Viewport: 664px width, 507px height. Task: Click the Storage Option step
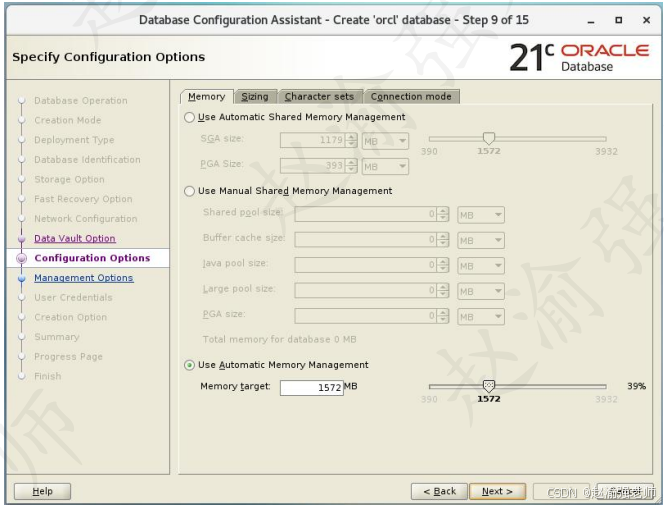point(69,180)
